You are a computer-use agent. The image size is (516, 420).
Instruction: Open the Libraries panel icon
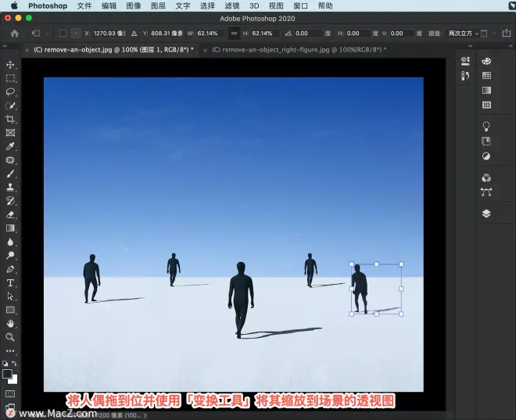coord(486,142)
